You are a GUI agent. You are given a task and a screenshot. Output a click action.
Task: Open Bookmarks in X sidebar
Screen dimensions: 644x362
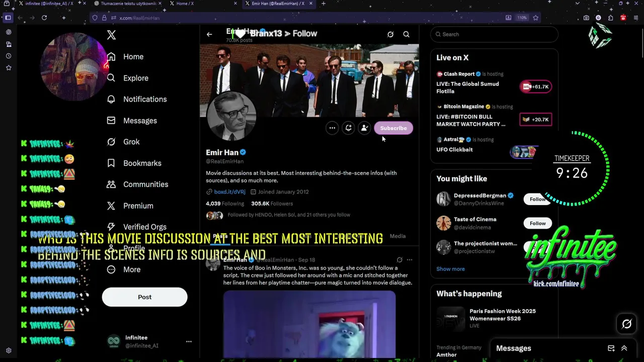click(134, 163)
